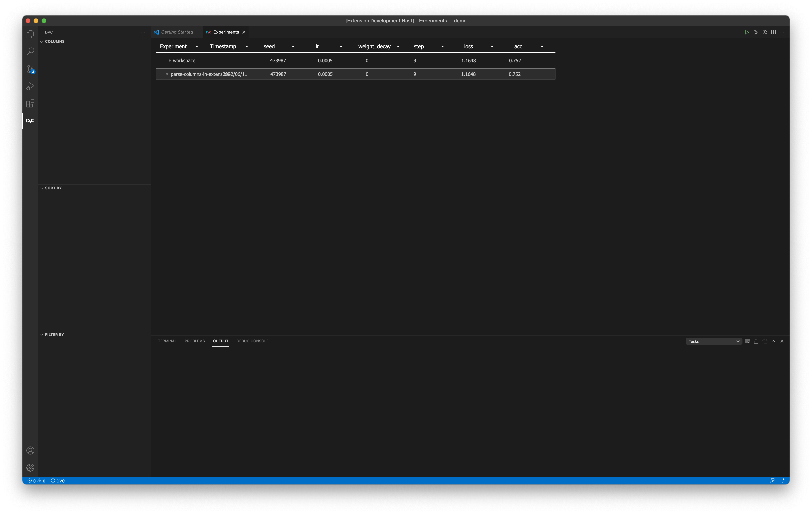Run experiment using the green play icon
812x514 pixels.
click(747, 32)
